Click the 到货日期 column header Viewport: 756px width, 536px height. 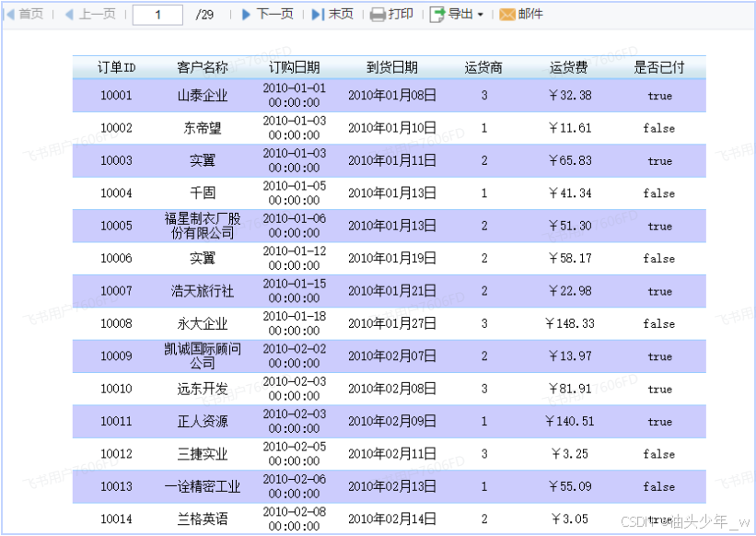(x=392, y=67)
